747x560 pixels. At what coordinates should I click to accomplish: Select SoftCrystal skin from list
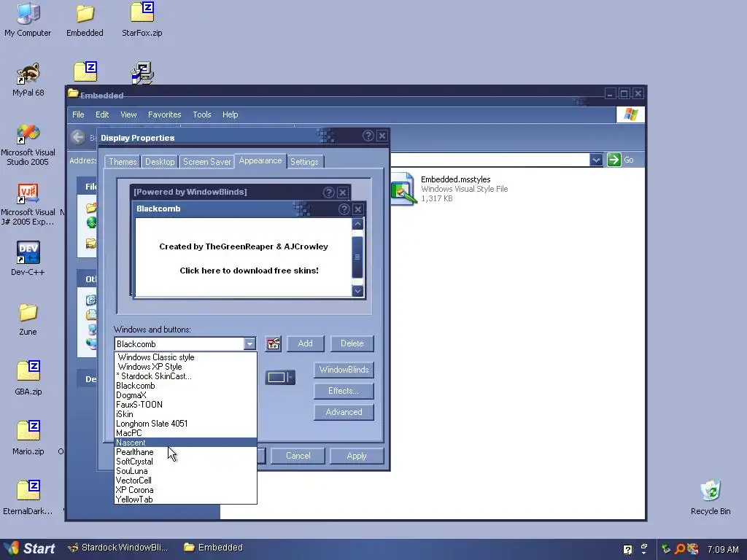click(186, 462)
